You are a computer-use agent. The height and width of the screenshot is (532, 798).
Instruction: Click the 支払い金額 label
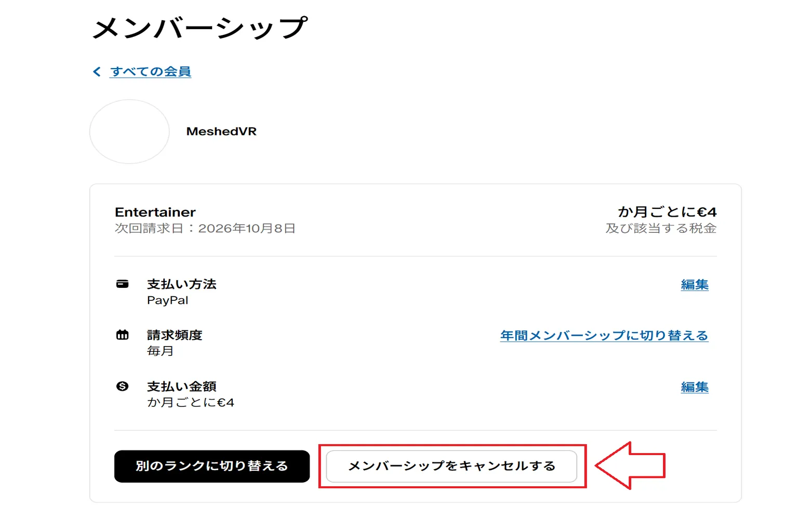[182, 387]
